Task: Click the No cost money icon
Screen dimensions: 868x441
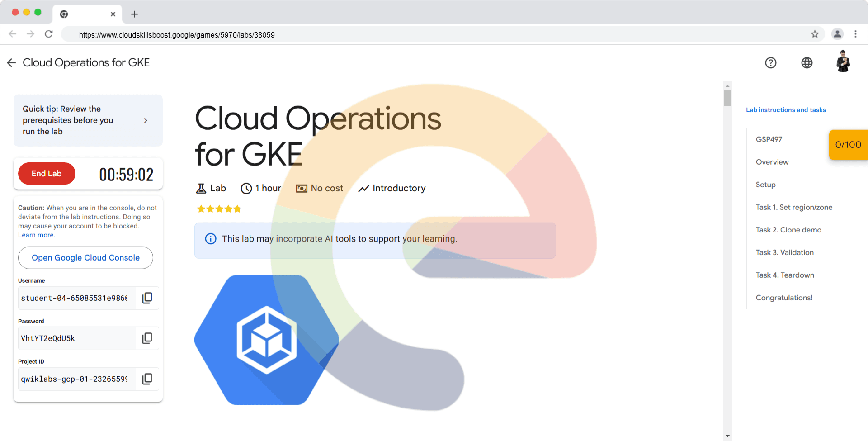Action: [302, 189]
